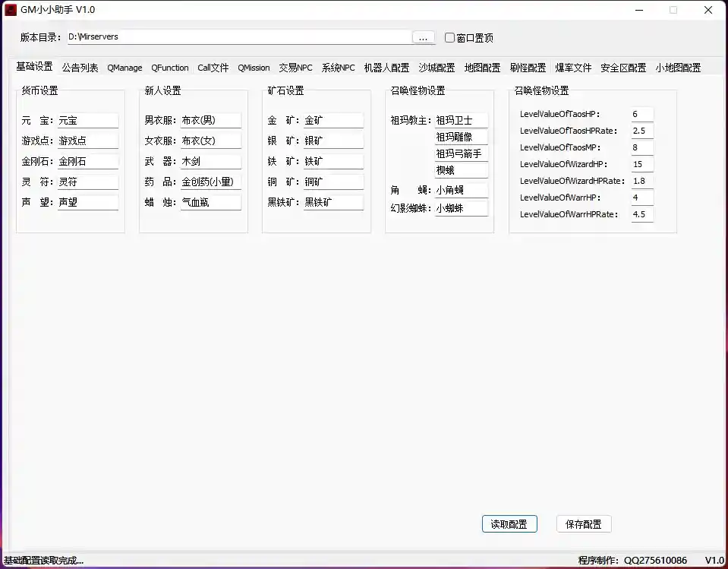Switch to the 刷怪配置 tab
728x569 pixels.
coord(528,68)
